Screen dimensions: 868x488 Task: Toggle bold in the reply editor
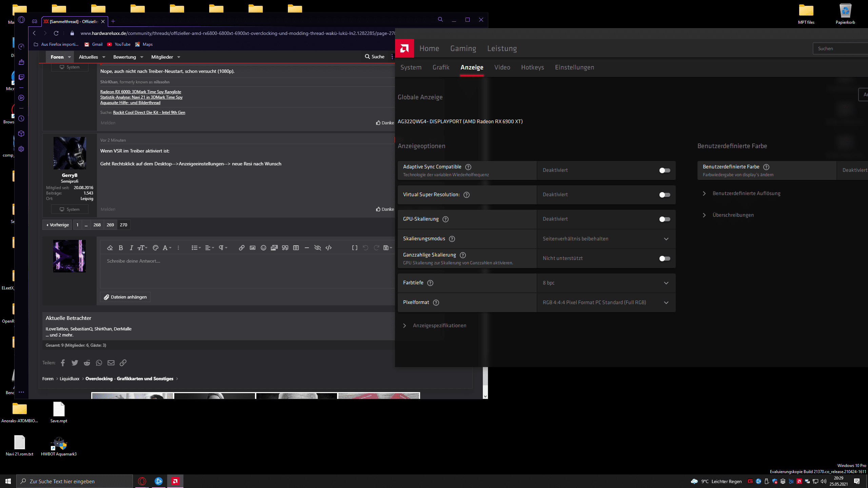click(121, 248)
